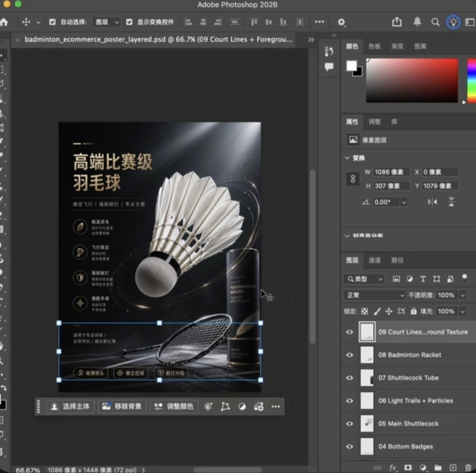Open the layer type filter by text icon
The image size is (476, 473).
(423, 279)
